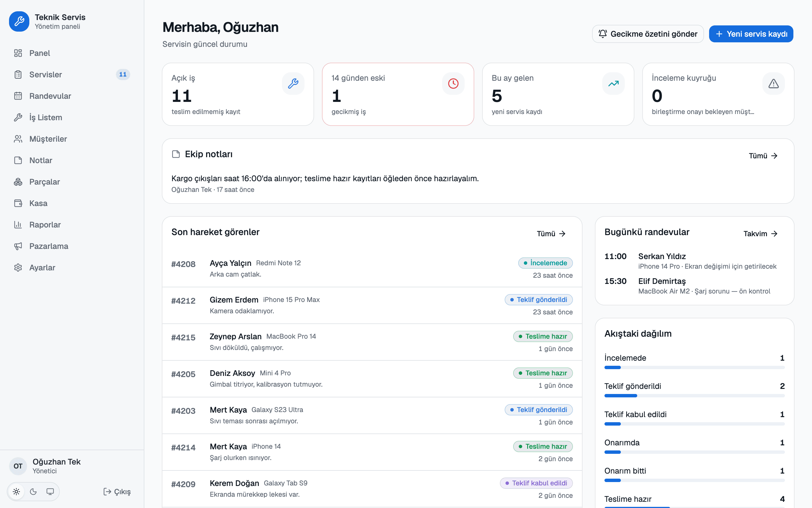This screenshot has width=812, height=508.
Task: Click the Parçalar blocks icon
Action: [18, 182]
